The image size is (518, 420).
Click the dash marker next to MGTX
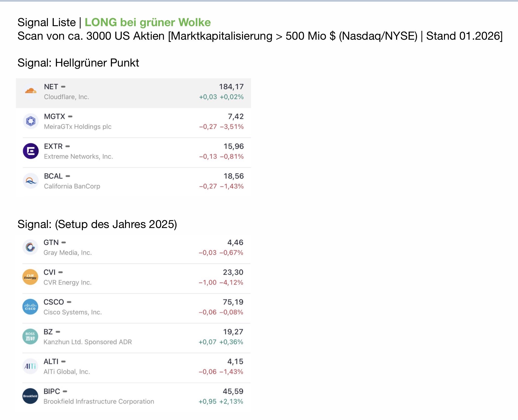click(x=70, y=117)
